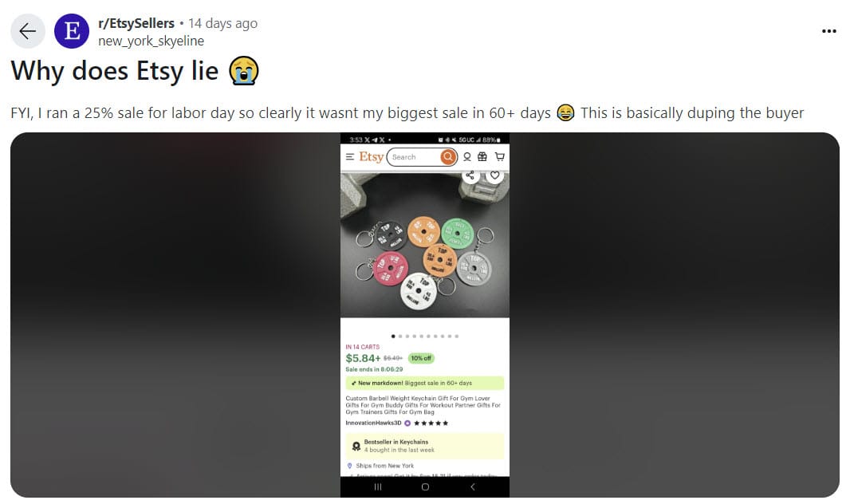The image size is (850, 504).
Task: Open Etsy hamburger menu in screenshot
Action: click(x=350, y=156)
